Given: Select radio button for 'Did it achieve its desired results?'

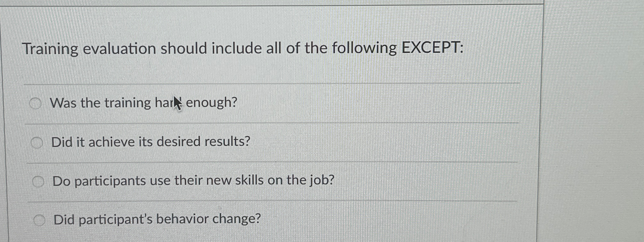Looking at the screenshot, I should click(37, 142).
